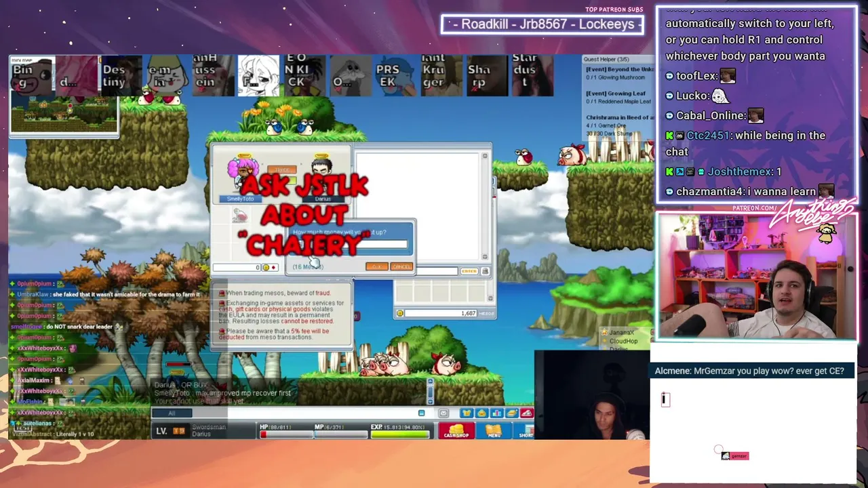Open the All chat channel dropdown
Viewport: 868px width, 488px height.
[172, 413]
